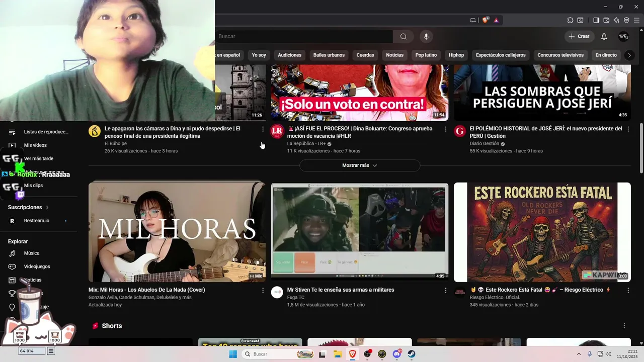Open the browser extensions puzzle icon
Screen dimensions: 644x362
click(570, 20)
